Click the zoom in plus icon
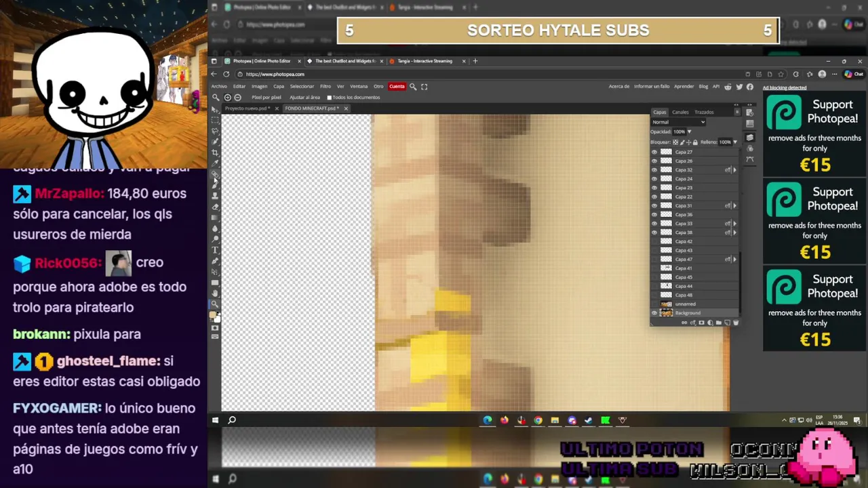This screenshot has height=488, width=868. pos(228,97)
